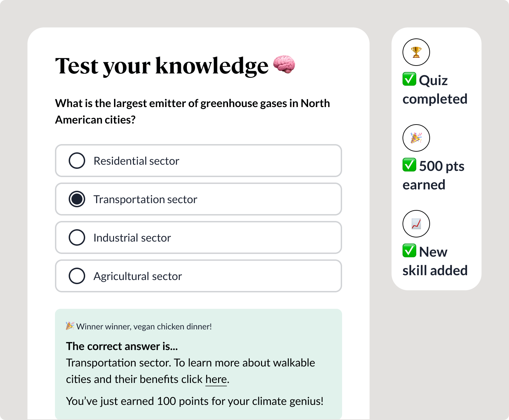The image size is (509, 420).
Task: Click the Quiz completed status text
Action: (435, 90)
